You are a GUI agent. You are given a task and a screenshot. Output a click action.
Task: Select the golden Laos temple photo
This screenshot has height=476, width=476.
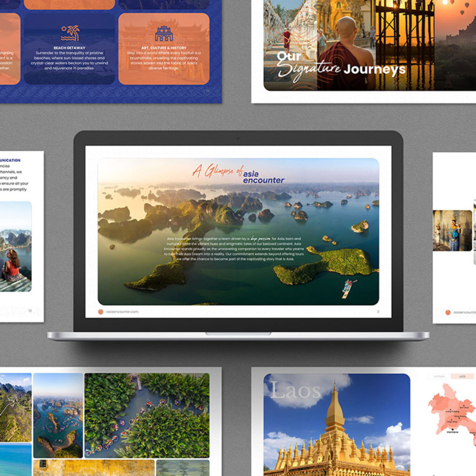coord(336,438)
